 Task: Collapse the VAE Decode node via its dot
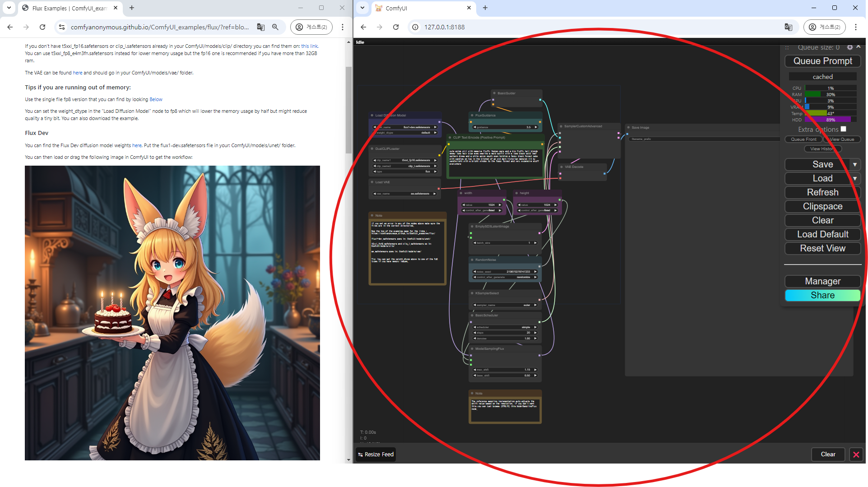pos(561,167)
